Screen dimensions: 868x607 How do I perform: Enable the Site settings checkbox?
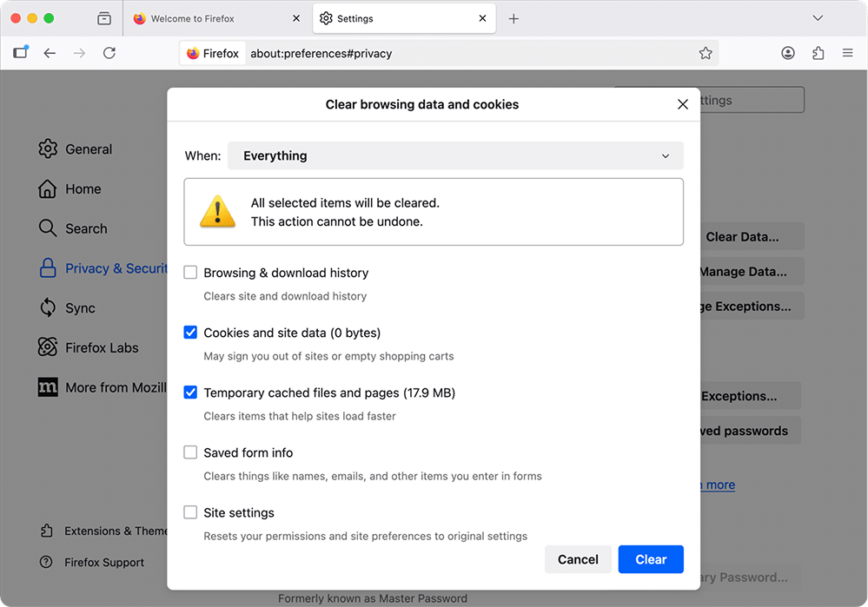[189, 511]
